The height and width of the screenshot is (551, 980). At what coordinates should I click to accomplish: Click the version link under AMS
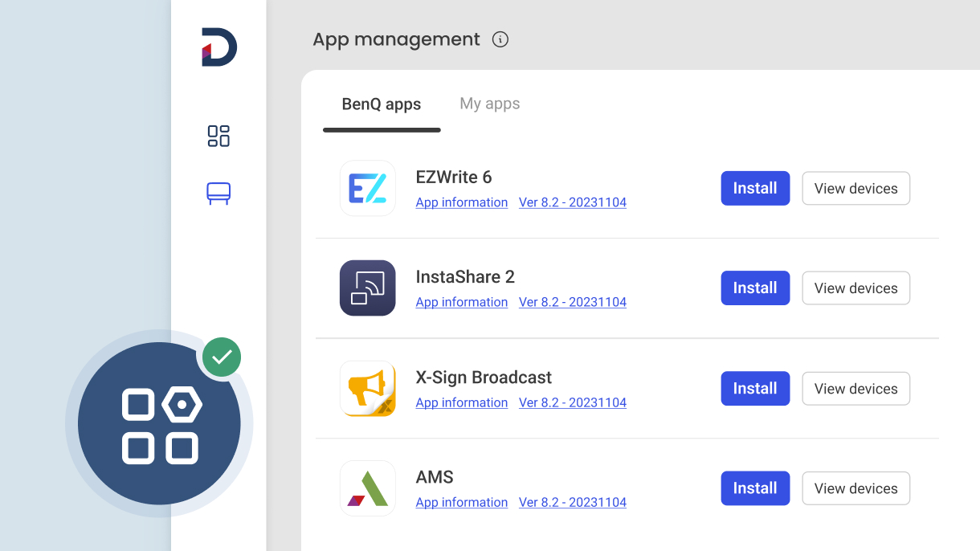click(572, 502)
